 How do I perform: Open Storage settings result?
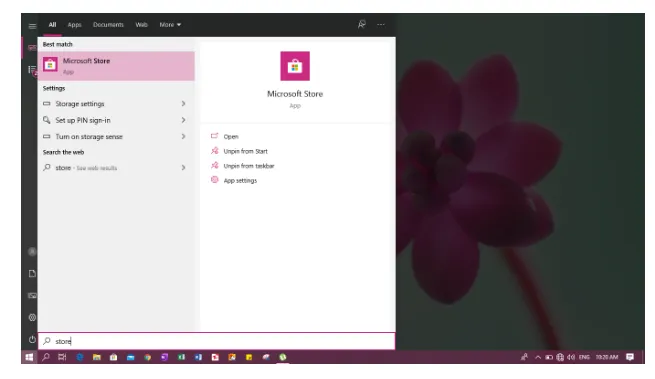(x=116, y=104)
